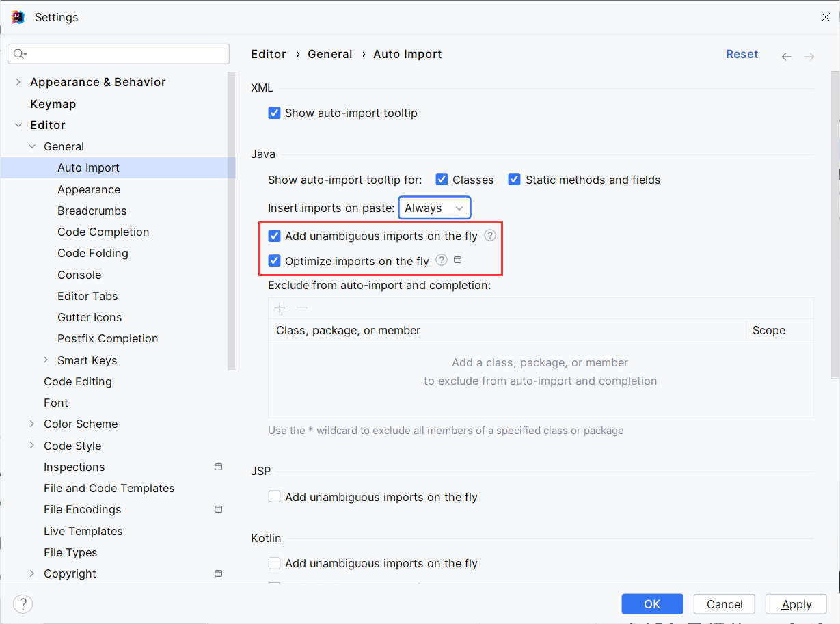The width and height of the screenshot is (840, 624).
Task: Open File Encodings settings
Action: tap(83, 509)
